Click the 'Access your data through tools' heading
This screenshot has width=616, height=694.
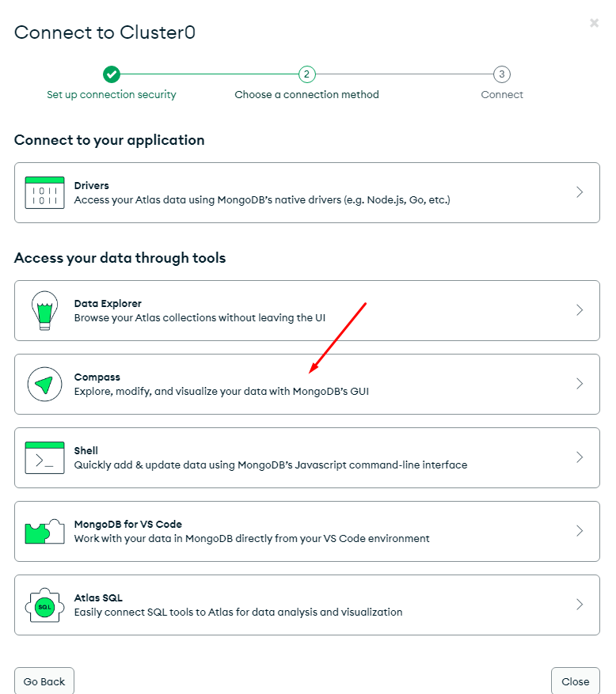point(120,258)
